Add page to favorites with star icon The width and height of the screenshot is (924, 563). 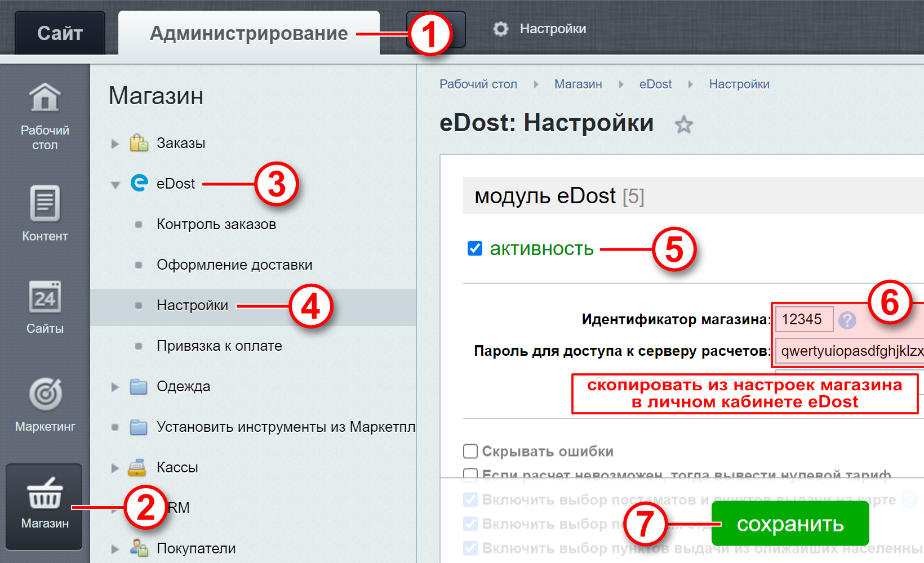tap(684, 124)
